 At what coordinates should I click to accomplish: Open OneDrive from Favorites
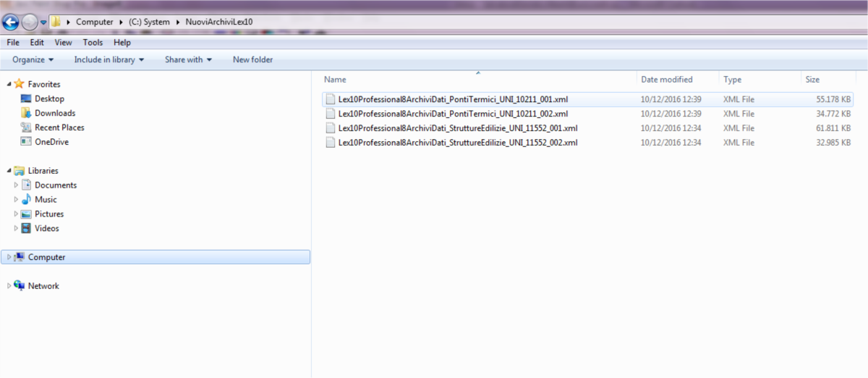[51, 142]
